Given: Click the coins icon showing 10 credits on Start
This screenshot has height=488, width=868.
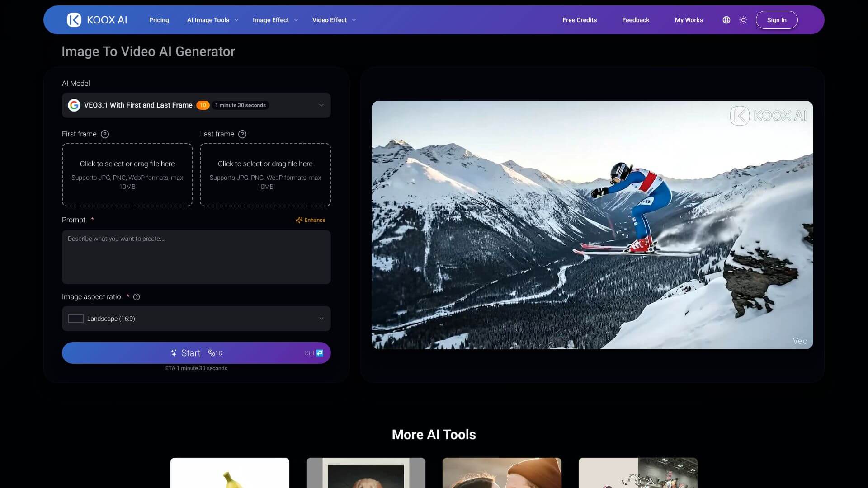Looking at the screenshot, I should pyautogui.click(x=212, y=353).
